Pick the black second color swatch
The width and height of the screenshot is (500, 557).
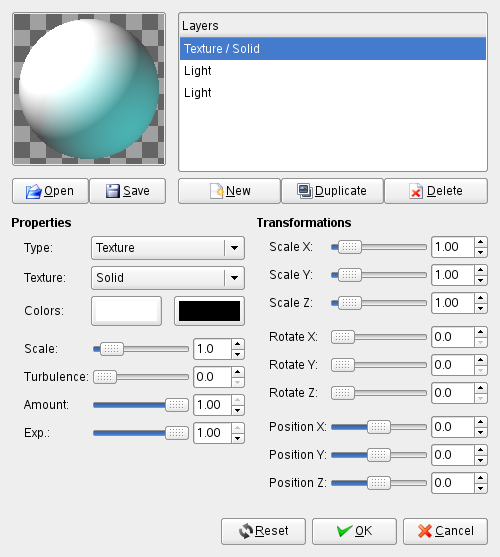[x=209, y=311]
